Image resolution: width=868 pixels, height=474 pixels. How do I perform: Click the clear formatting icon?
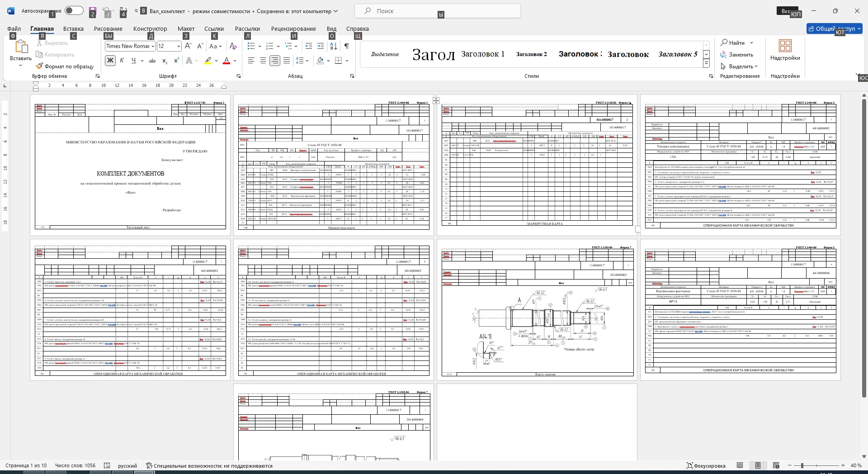233,46
